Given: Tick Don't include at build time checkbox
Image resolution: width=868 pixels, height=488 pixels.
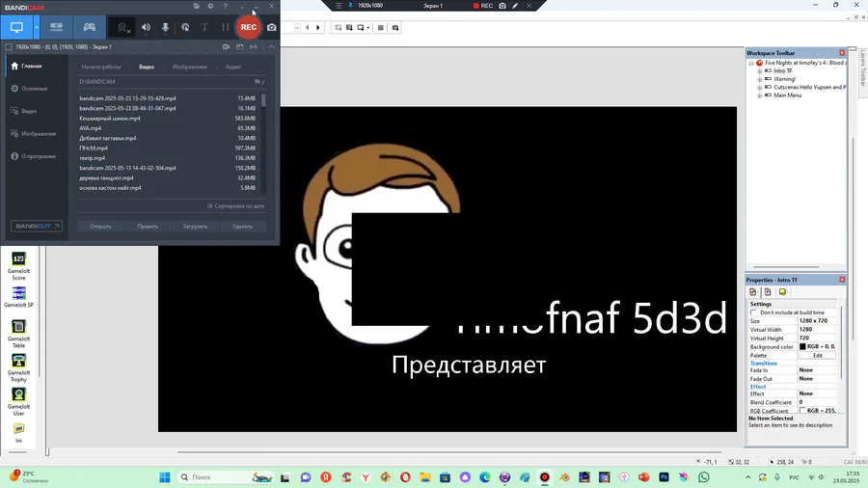Looking at the screenshot, I should pos(753,312).
